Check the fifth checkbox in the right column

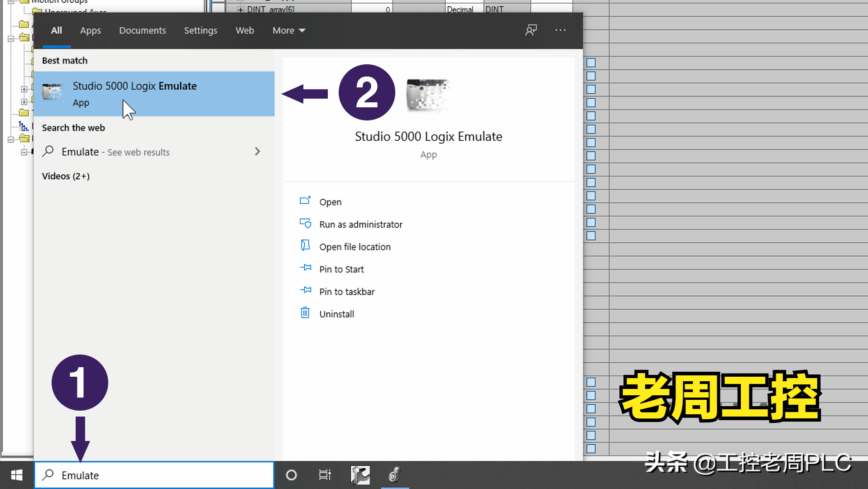[591, 115]
